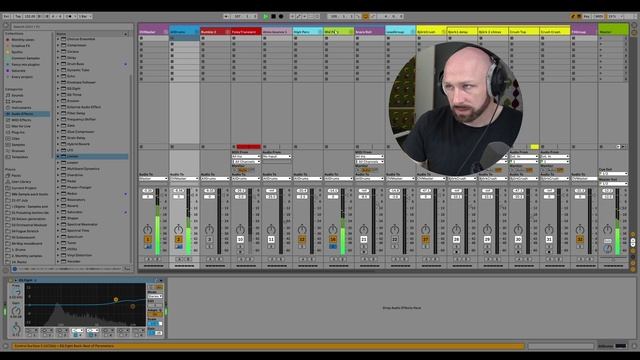
Task: Click the solo button on track 11
Action: click(x=271, y=247)
